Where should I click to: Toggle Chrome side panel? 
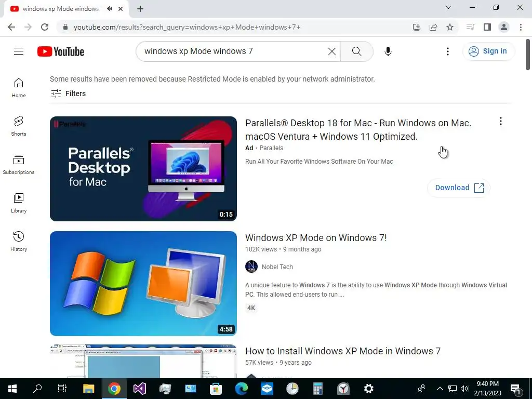487,27
